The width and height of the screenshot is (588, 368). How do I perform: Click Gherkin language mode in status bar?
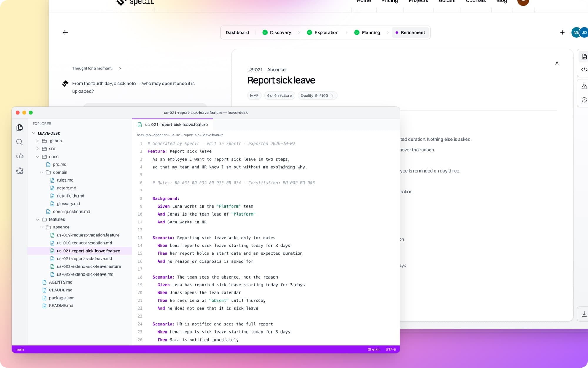tap(374, 349)
